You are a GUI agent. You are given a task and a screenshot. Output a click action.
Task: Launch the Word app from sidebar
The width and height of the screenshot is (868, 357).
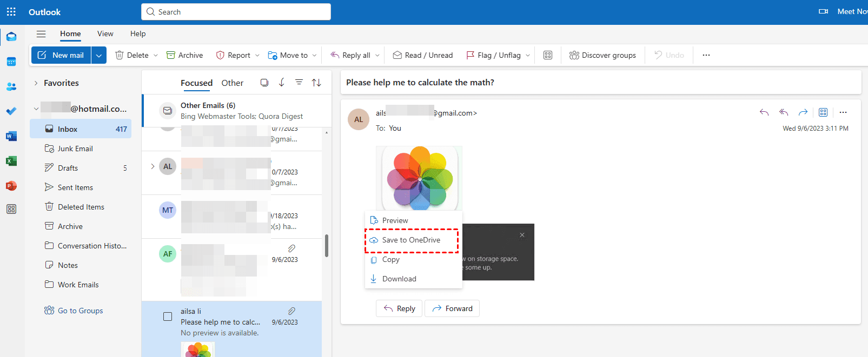11,136
